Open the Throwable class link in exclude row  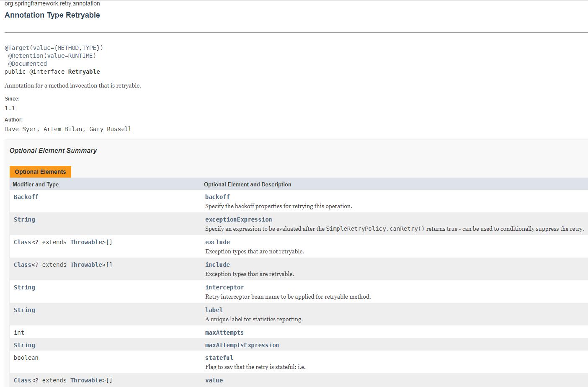pos(86,242)
